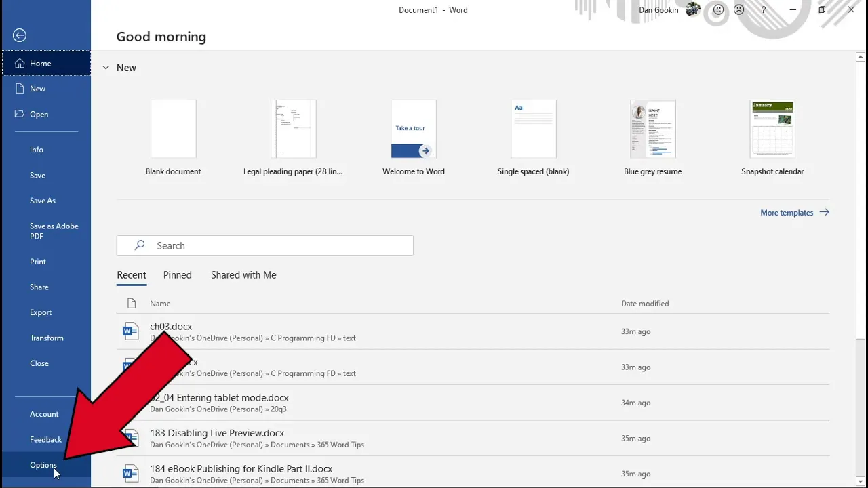Click Dan Gookin's account avatar
Screen dimensions: 868x488
point(693,9)
